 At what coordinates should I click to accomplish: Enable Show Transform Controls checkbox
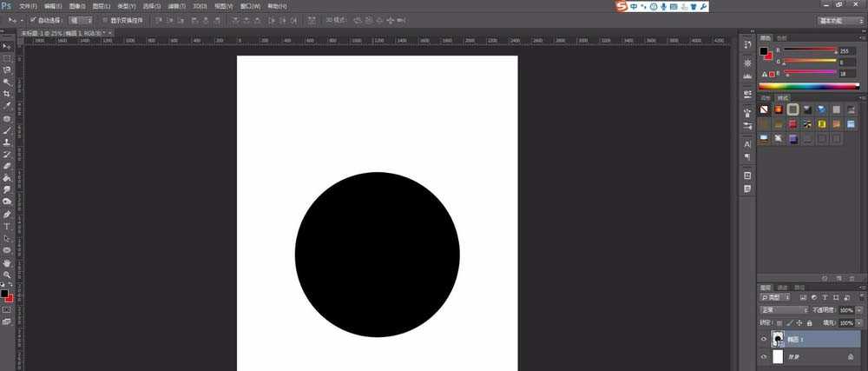[x=104, y=19]
